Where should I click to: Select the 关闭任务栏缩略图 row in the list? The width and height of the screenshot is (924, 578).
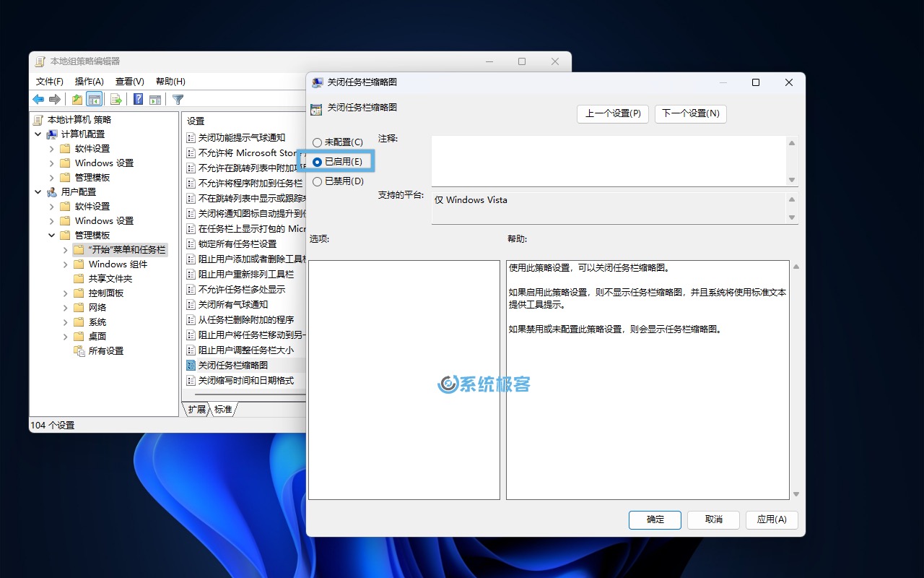point(245,366)
